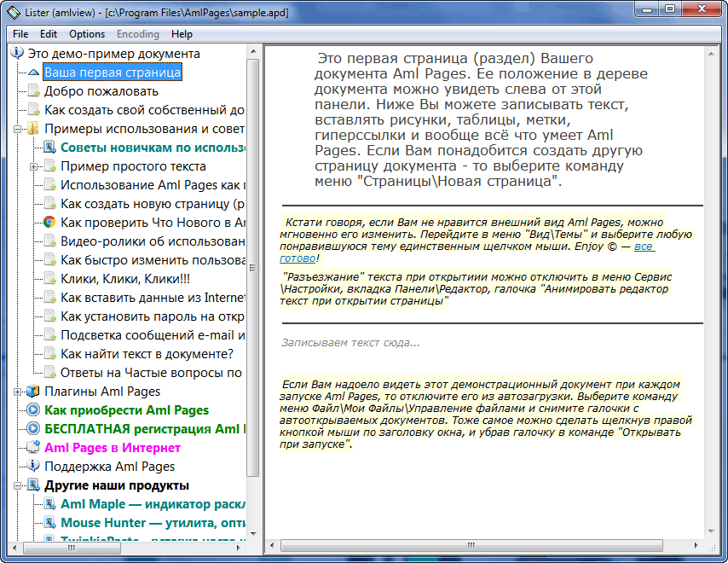Select 'Ваша первая страница' tree item

pos(113,73)
